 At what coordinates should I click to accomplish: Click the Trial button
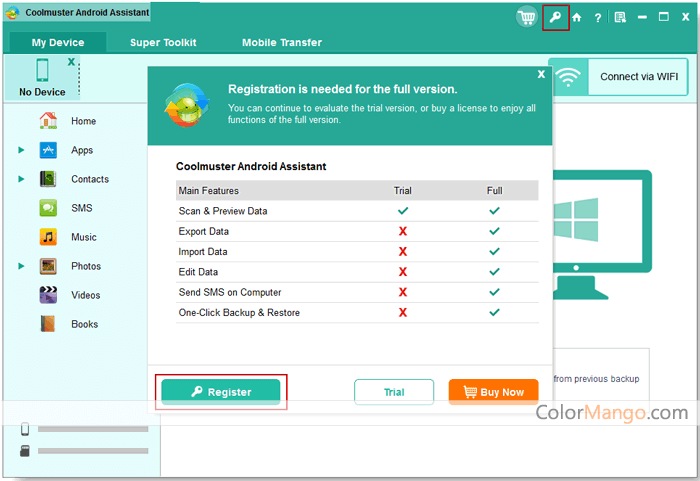[x=394, y=392]
